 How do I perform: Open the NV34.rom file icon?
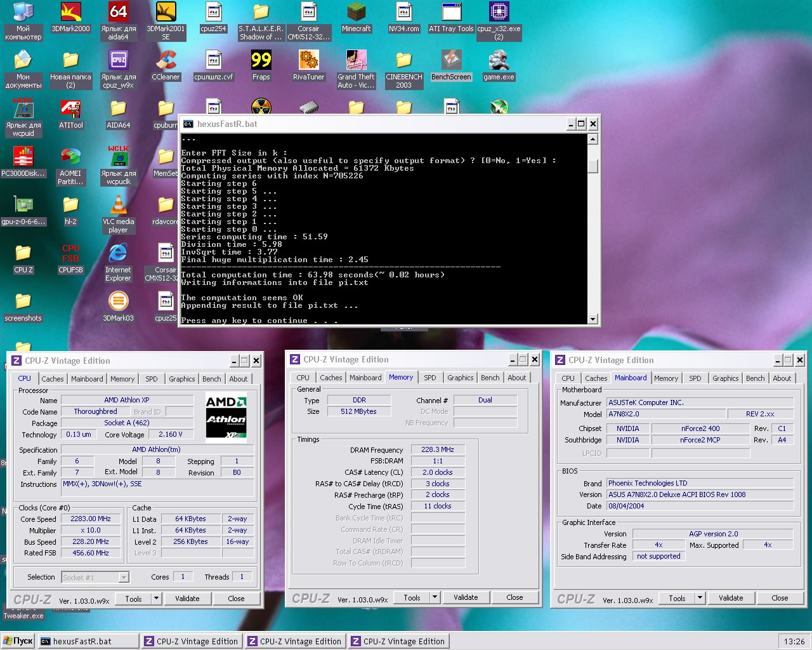click(x=403, y=17)
